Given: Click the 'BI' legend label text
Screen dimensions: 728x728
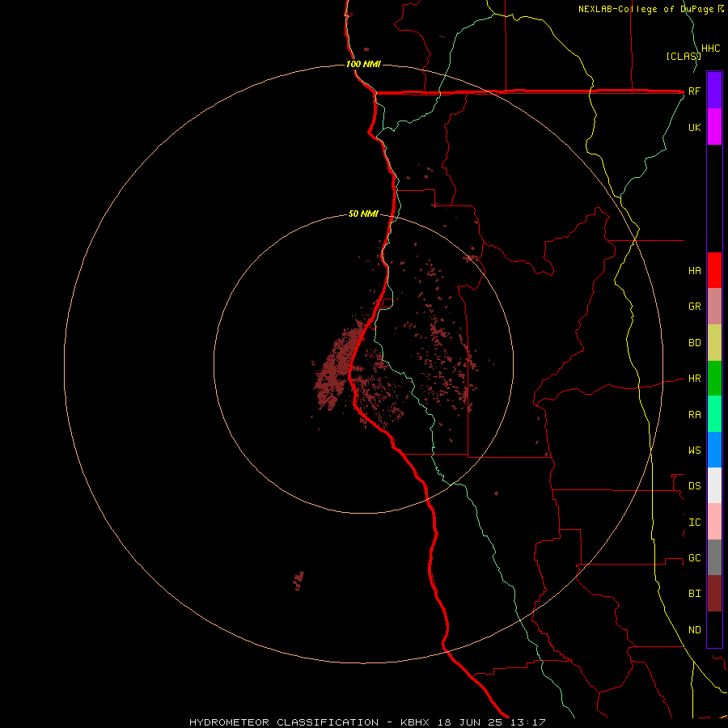Looking at the screenshot, I should (x=694, y=594).
